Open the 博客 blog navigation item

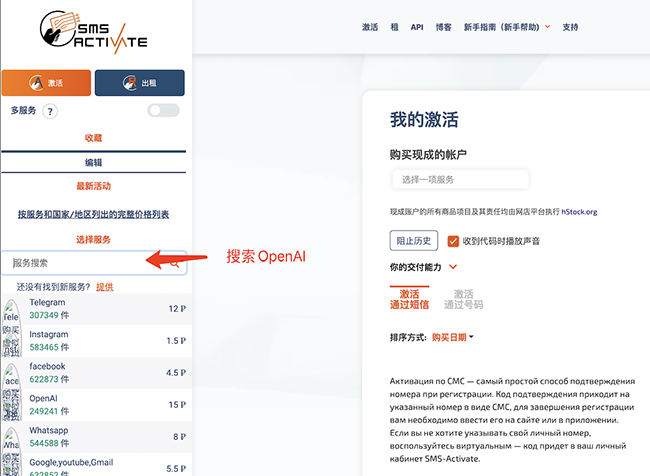coord(444,27)
